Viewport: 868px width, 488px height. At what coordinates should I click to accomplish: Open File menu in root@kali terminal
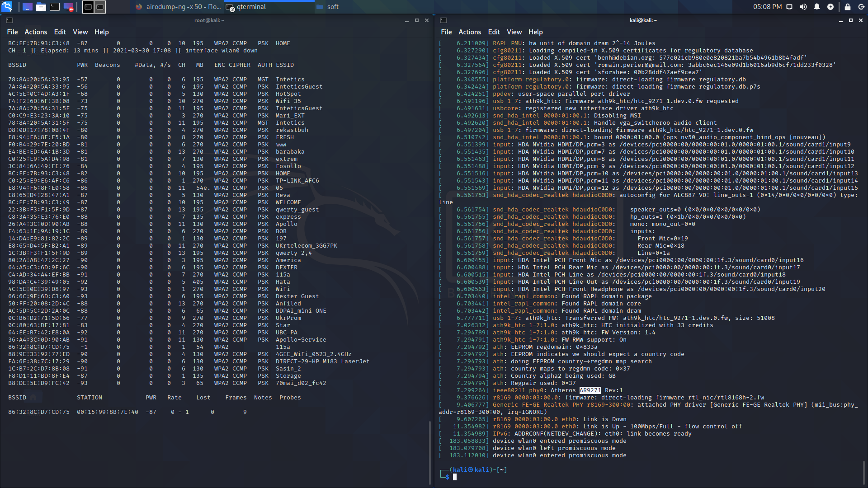(12, 32)
